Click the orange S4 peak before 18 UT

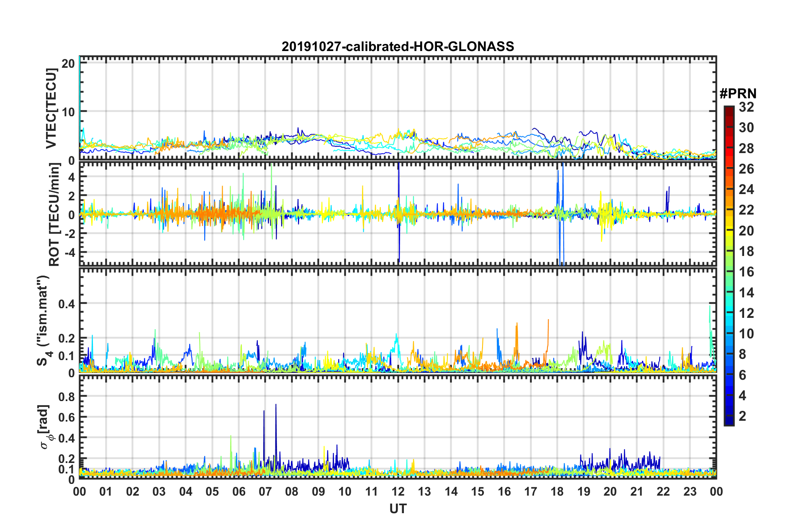click(548, 320)
